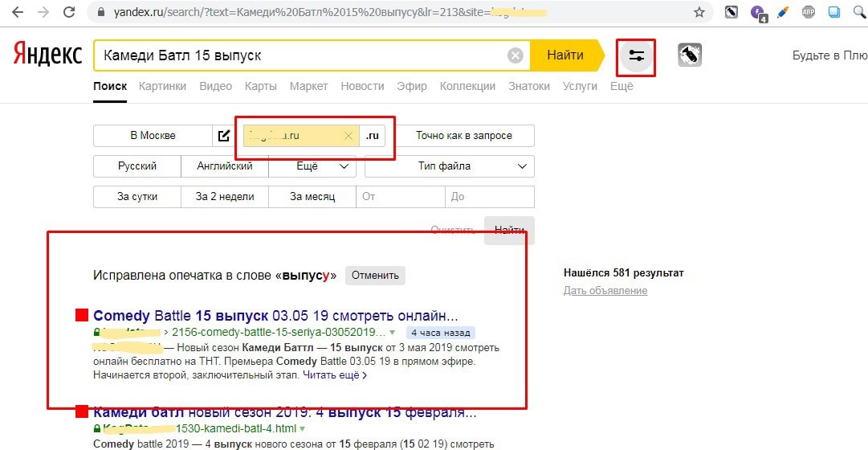Click the 1530-kamedi-batl-4.html URL path
The image size is (868, 450).
pyautogui.click(x=237, y=429)
